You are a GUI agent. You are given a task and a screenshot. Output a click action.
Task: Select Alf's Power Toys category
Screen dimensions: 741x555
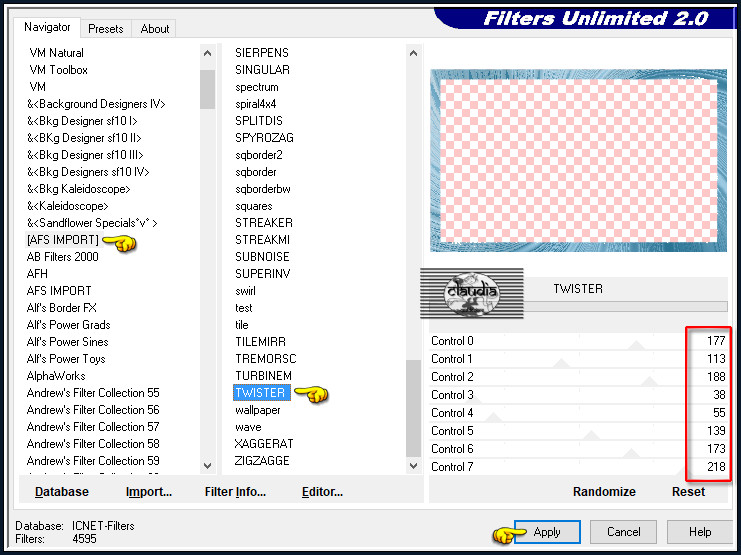coord(66,359)
